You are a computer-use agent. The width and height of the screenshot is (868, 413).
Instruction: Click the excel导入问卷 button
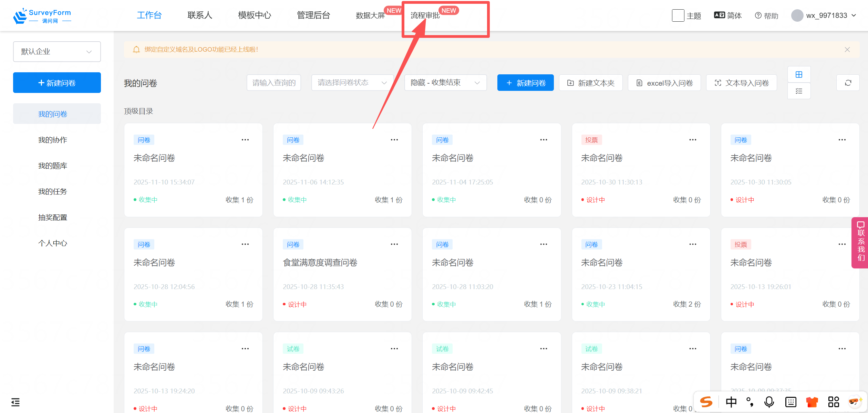click(x=664, y=83)
